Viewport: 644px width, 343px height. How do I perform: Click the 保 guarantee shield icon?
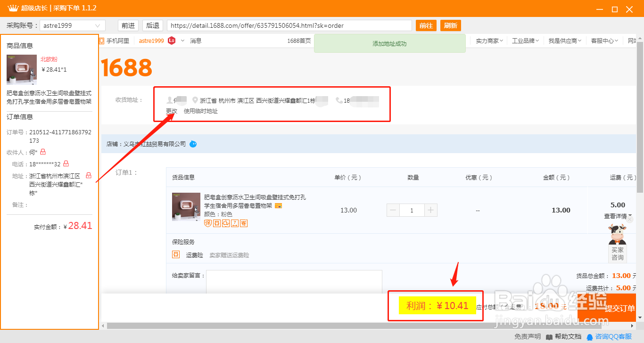coord(208,223)
